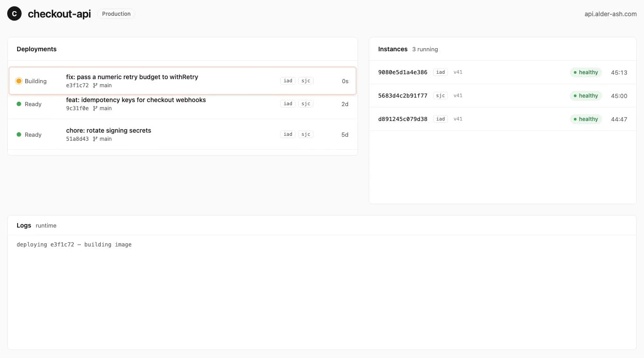
Task: Click iad region tag on Building deployment
Action: point(288,81)
